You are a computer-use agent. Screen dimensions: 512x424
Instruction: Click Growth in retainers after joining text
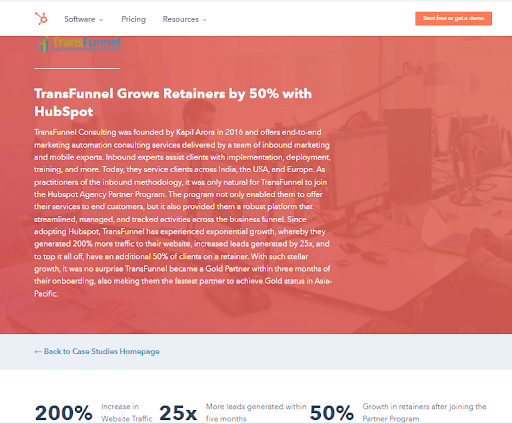click(x=424, y=413)
